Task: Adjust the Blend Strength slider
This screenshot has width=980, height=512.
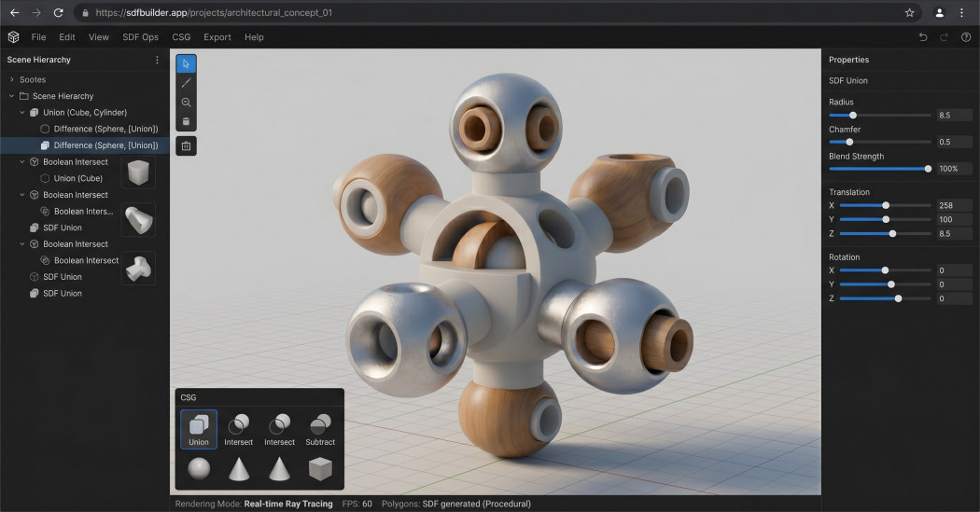Action: [880, 169]
